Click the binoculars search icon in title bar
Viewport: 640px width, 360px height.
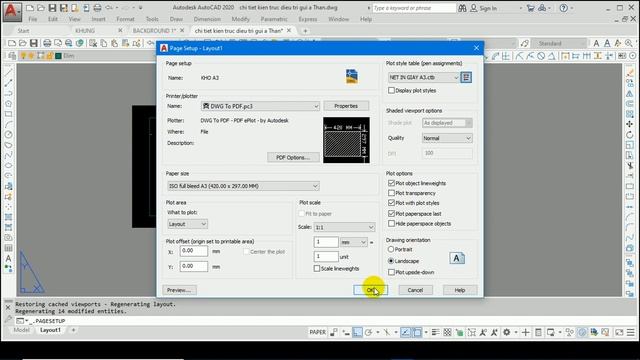pos(462,8)
